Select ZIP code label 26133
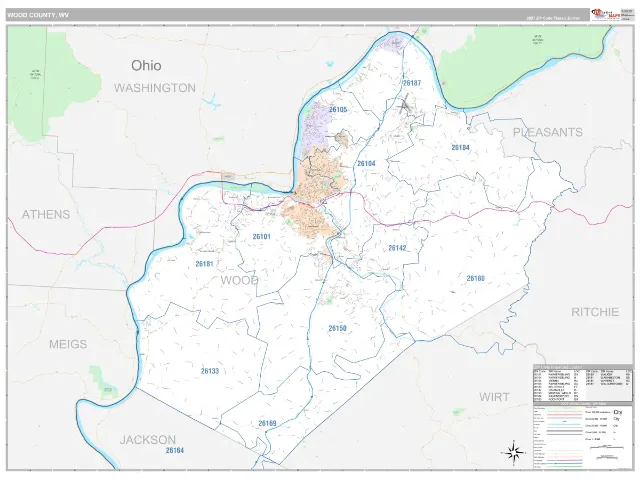This screenshot has width=640, height=480. pyautogui.click(x=210, y=371)
